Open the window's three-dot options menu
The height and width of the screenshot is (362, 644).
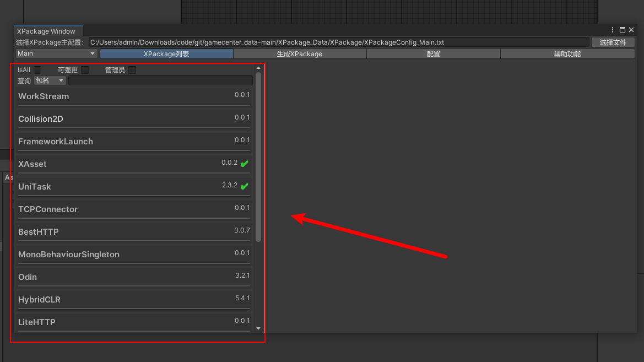(613, 30)
